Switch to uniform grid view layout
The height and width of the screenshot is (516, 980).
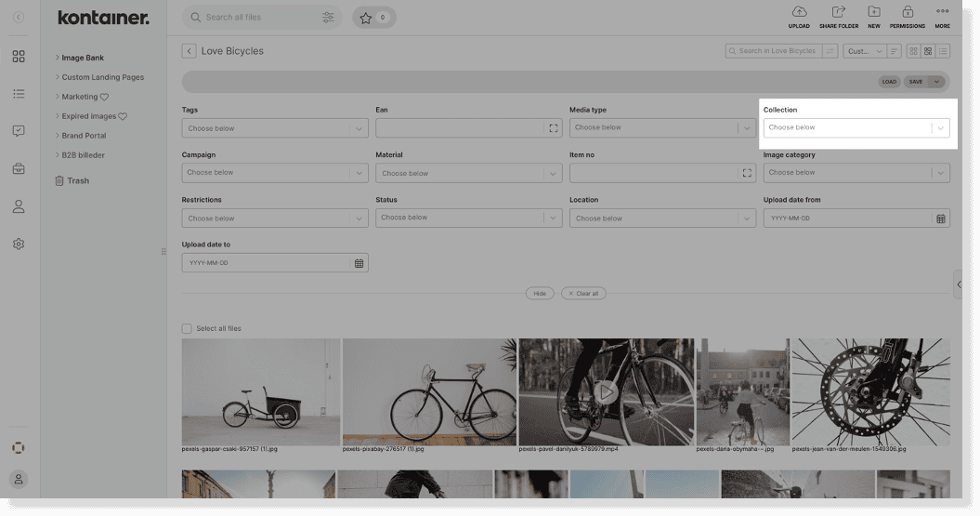[x=913, y=51]
